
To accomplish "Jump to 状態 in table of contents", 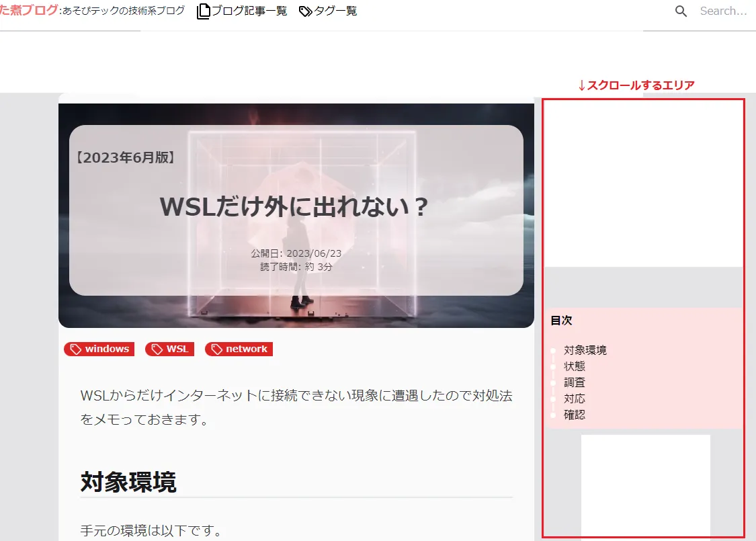I will [575, 366].
